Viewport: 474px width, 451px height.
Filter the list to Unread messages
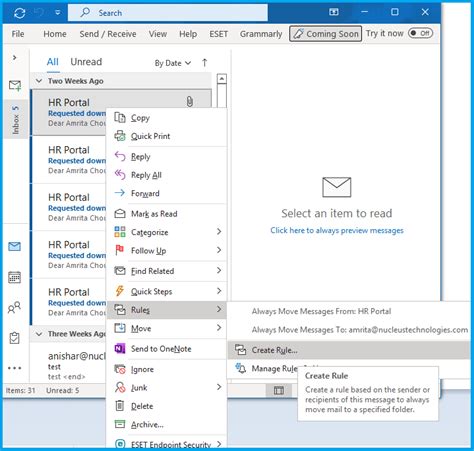click(86, 62)
